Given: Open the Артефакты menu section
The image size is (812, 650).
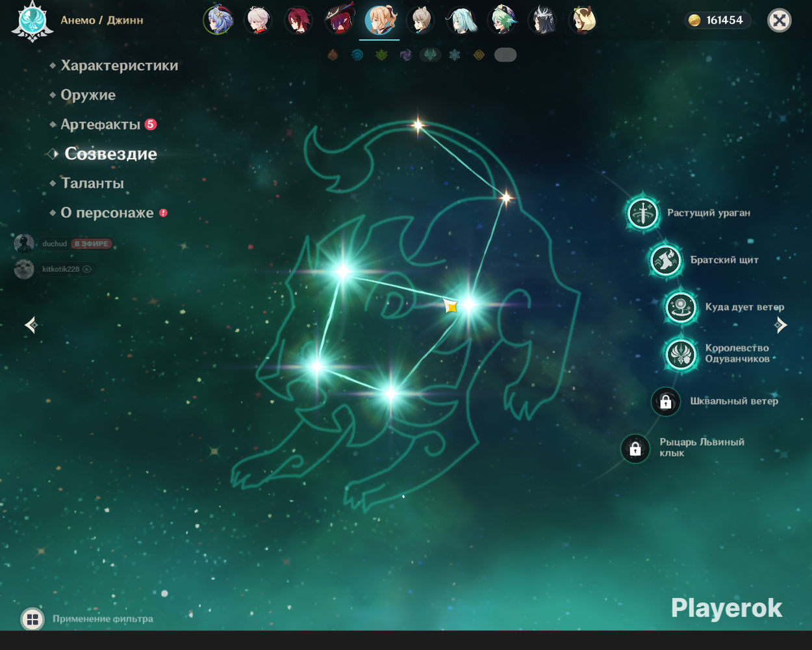Looking at the screenshot, I should 95,124.
